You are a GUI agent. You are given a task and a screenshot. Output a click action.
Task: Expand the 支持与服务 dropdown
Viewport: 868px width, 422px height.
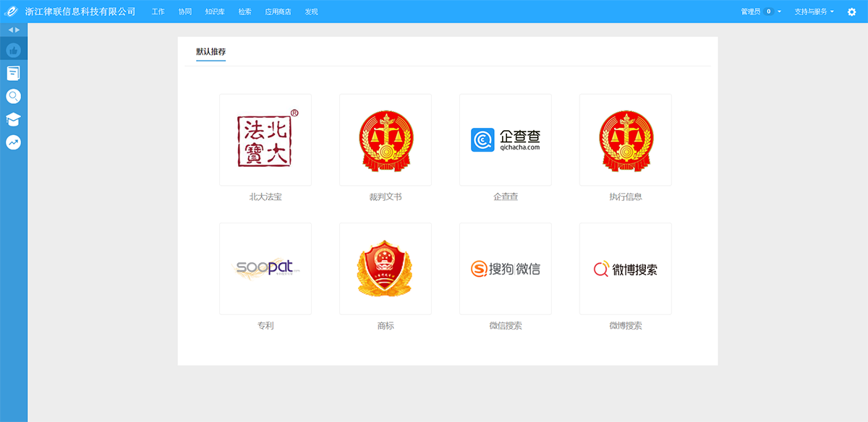tap(814, 12)
